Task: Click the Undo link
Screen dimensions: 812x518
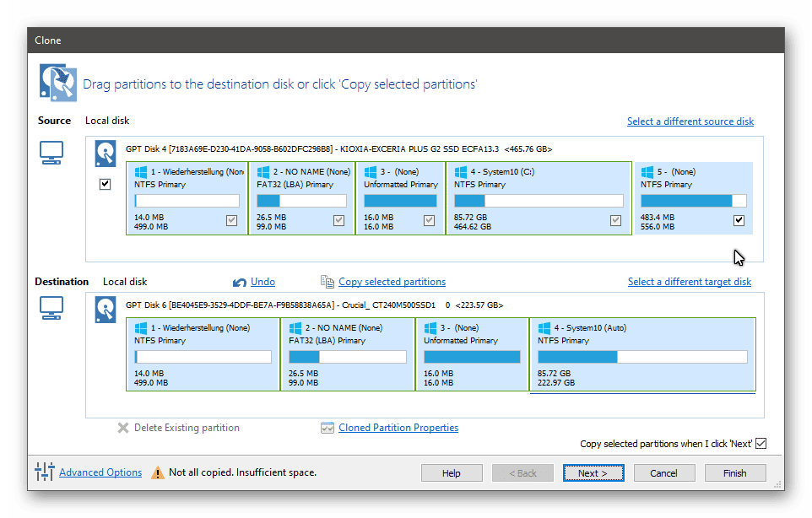Action: [x=263, y=282]
